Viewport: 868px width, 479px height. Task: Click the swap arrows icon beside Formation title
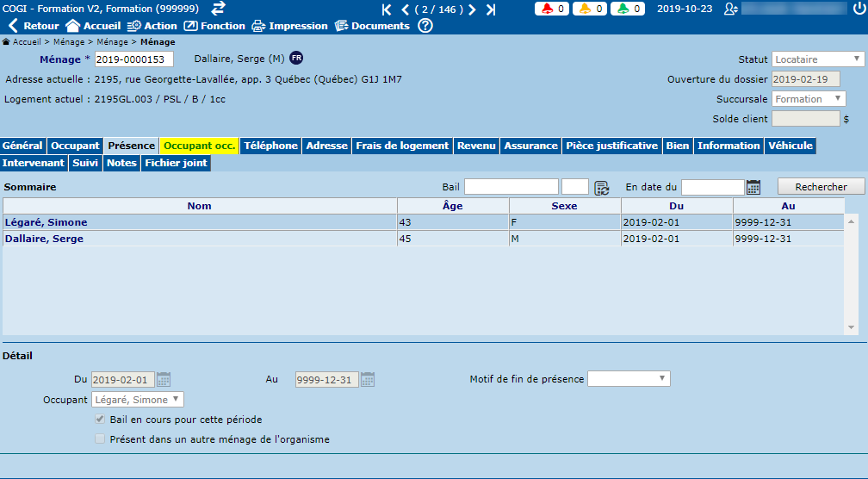pyautogui.click(x=219, y=9)
